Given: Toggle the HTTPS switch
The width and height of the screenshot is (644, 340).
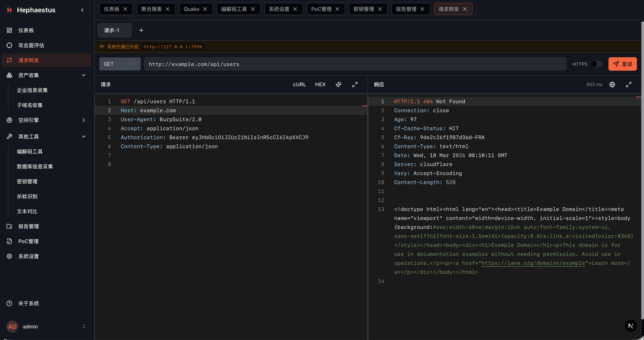Looking at the screenshot, I should (x=596, y=64).
